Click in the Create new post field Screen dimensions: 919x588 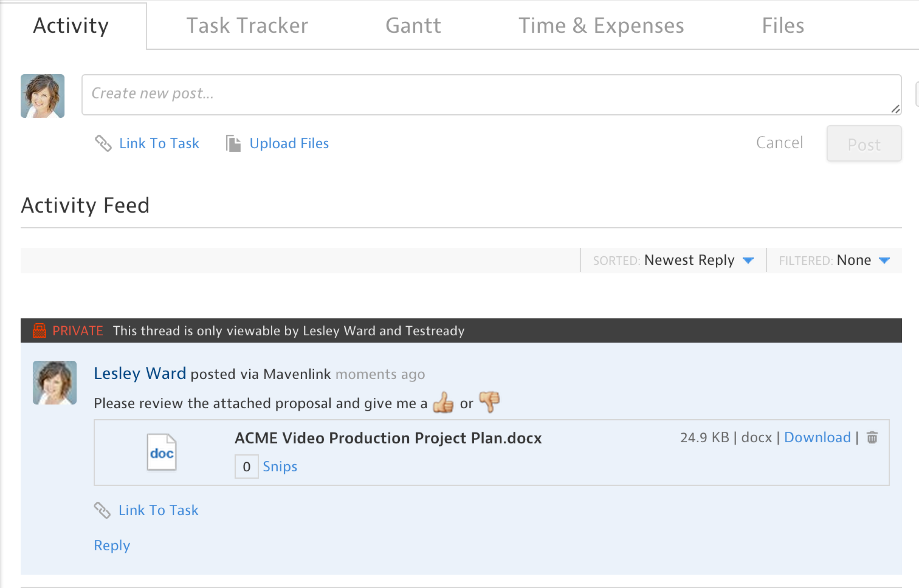pyautogui.click(x=491, y=94)
